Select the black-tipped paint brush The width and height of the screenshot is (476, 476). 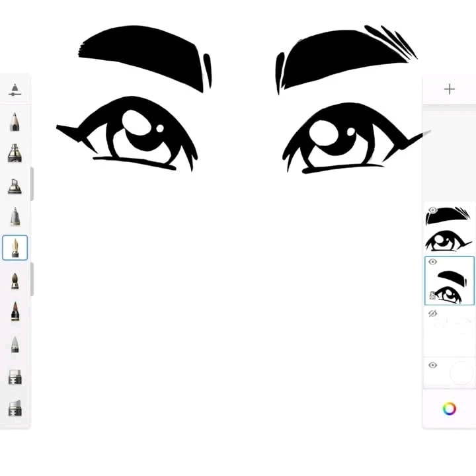15,311
